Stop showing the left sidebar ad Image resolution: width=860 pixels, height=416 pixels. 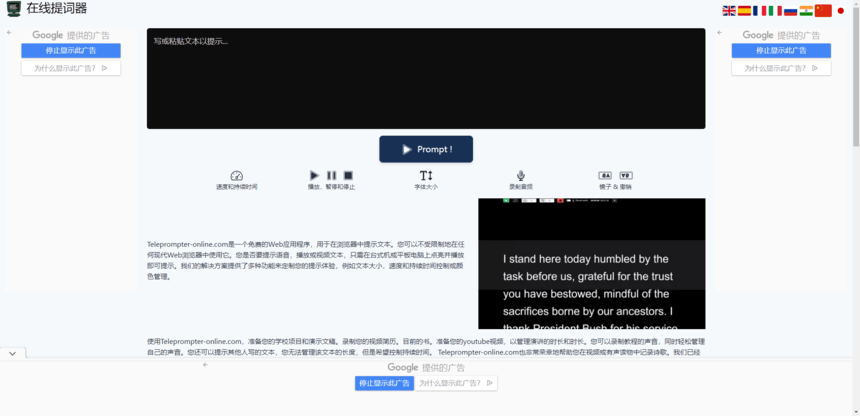[x=71, y=50]
